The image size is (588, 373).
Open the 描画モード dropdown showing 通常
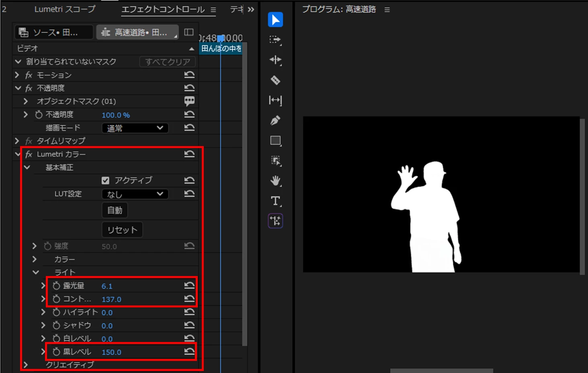coord(135,128)
